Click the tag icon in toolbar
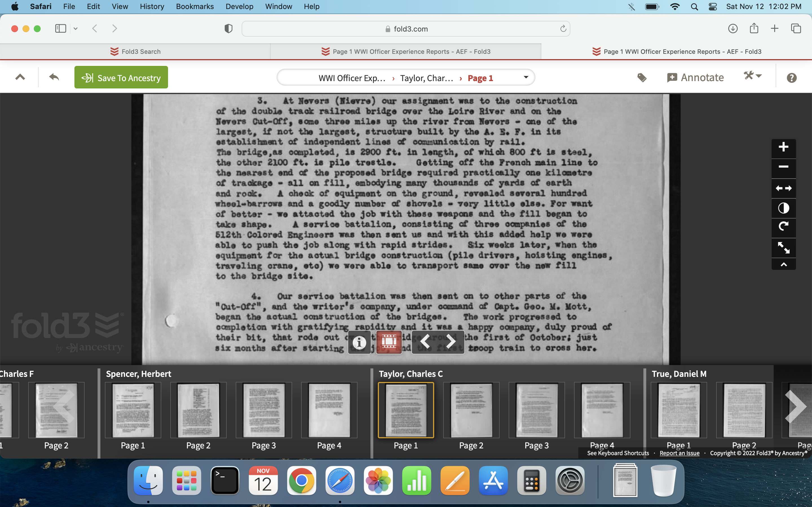Viewport: 812px width, 507px height. click(x=641, y=78)
